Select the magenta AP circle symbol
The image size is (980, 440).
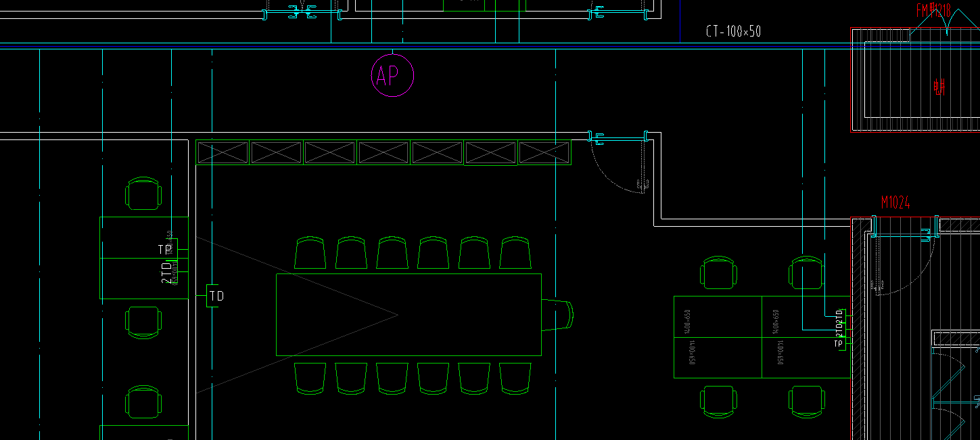click(392, 76)
